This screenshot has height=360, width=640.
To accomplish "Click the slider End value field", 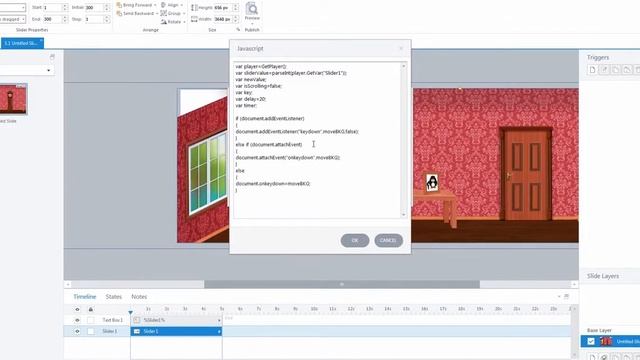I will click(52, 19).
